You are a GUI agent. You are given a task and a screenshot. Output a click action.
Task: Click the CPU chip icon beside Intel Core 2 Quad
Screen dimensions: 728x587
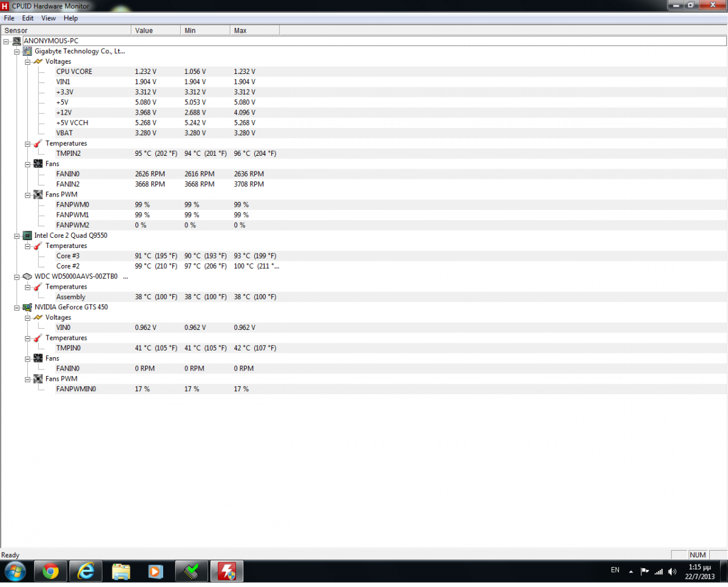pos(27,235)
